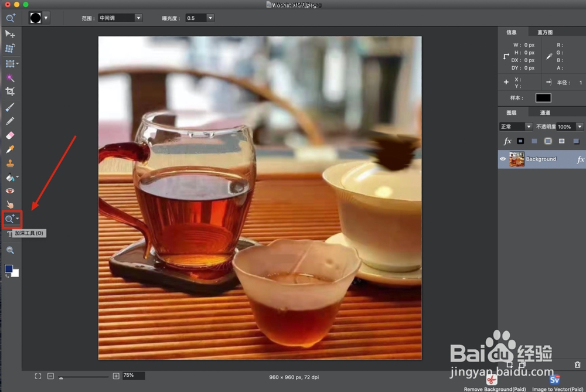Viewport: 586px width, 392px height.
Task: Click the new layer icon at panel bottom
Action: [509, 364]
